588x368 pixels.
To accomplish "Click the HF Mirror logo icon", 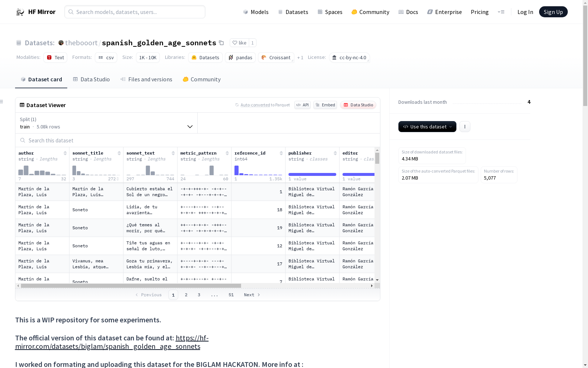I will (x=20, y=12).
